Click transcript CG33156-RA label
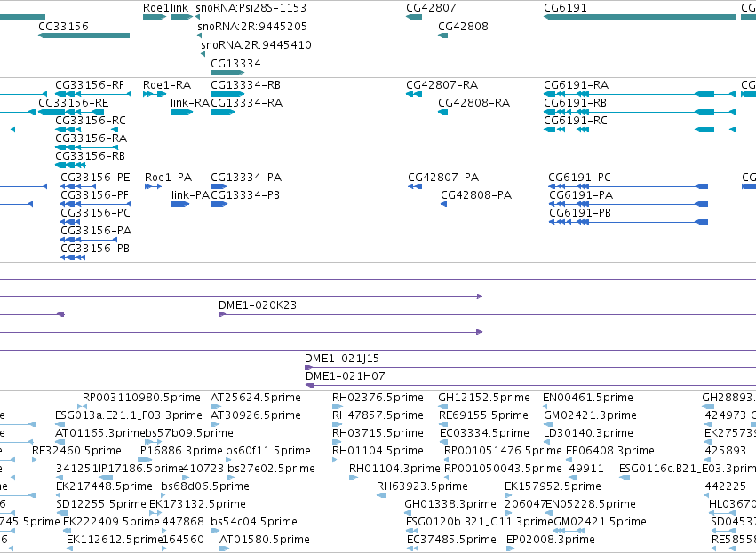This screenshot has height=553, width=756. pyautogui.click(x=92, y=138)
